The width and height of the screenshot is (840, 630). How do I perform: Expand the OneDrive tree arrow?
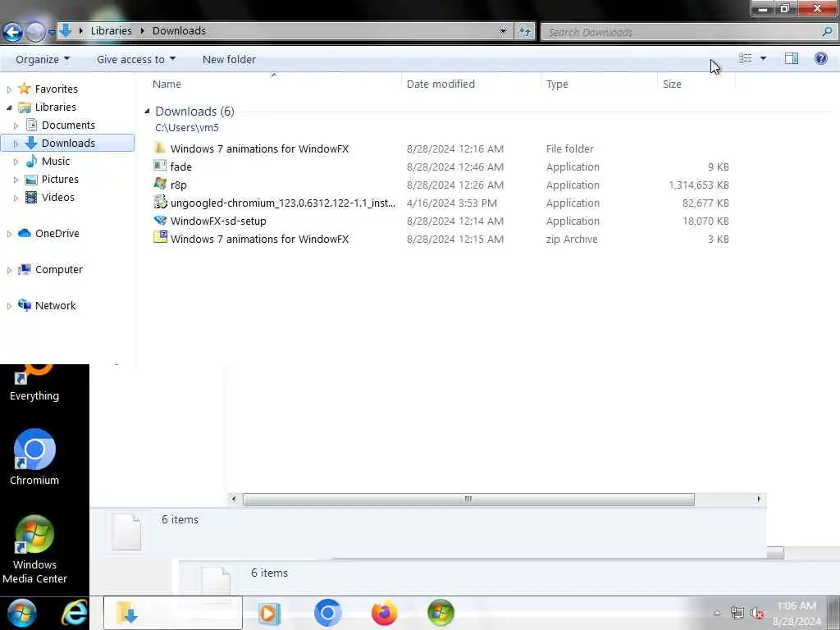(x=9, y=234)
